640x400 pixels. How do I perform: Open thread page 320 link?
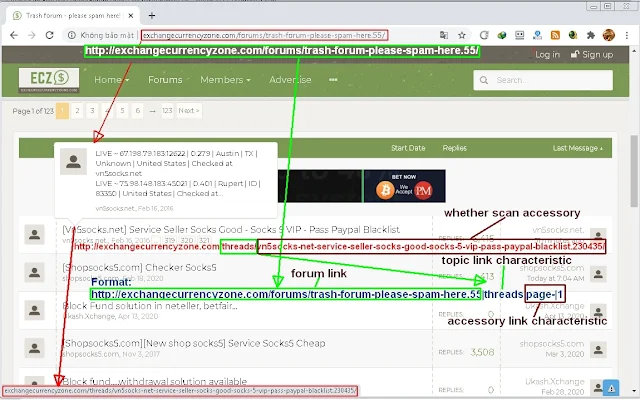coord(187,240)
